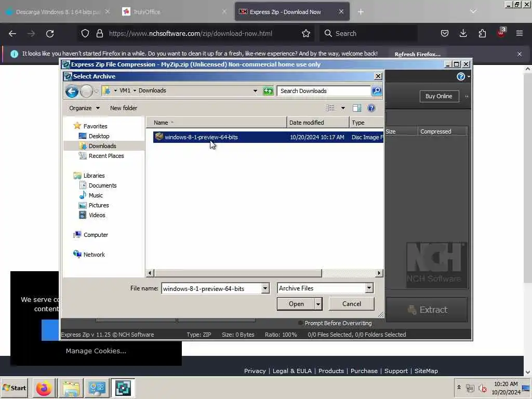
Task: Open Express Zip help icon
Action: coord(460,76)
